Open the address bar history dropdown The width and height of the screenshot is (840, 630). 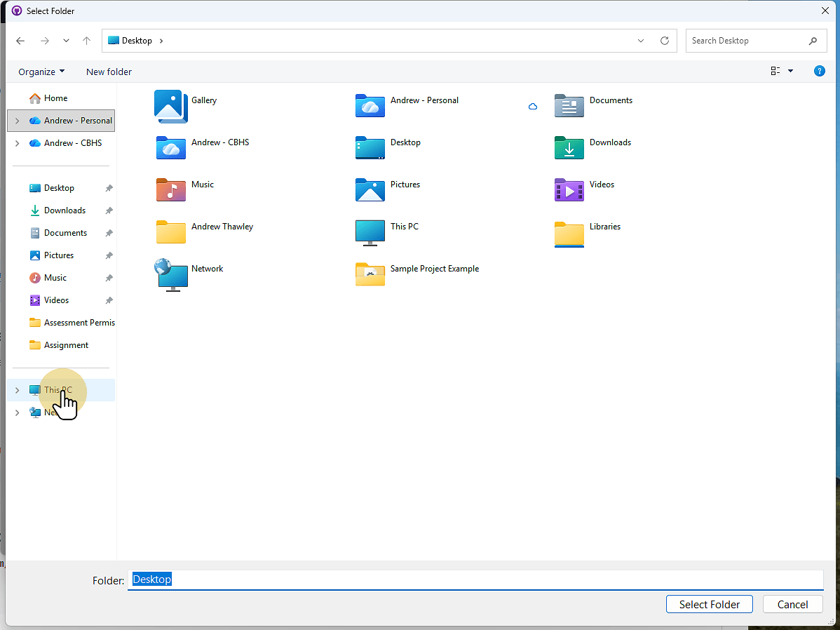[x=641, y=41]
